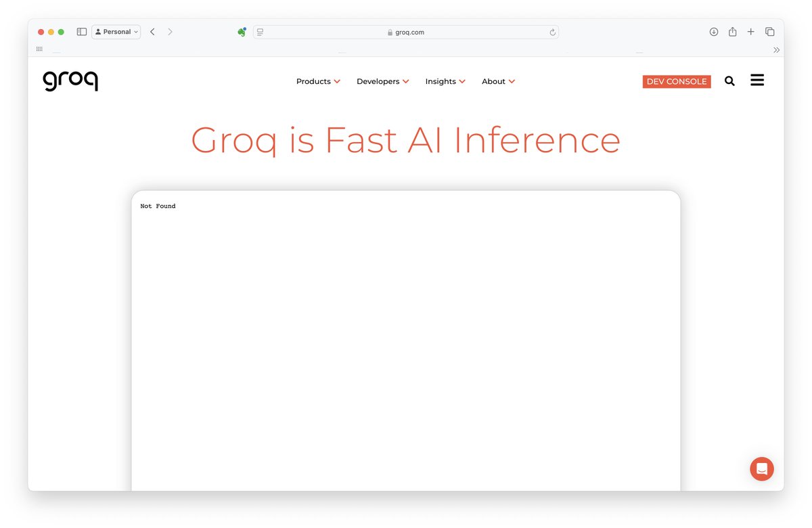This screenshot has height=528, width=812.
Task: Expand the Insights menu
Action: point(445,81)
